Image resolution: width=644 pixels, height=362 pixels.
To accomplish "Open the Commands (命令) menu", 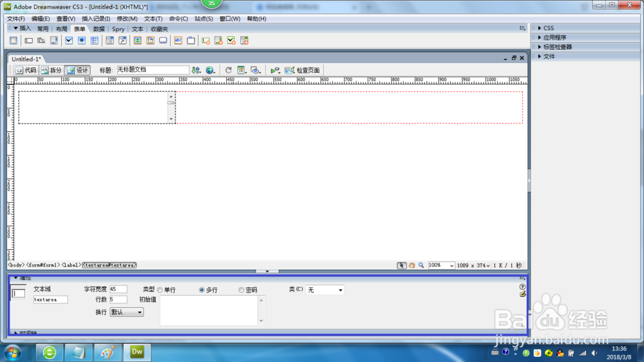I will click(178, 19).
